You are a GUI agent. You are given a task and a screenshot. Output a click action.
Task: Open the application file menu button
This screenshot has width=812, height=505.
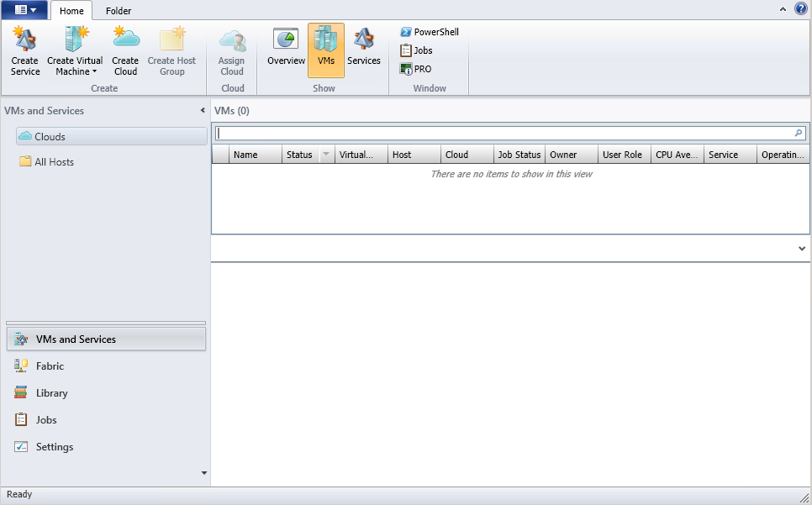pos(25,10)
